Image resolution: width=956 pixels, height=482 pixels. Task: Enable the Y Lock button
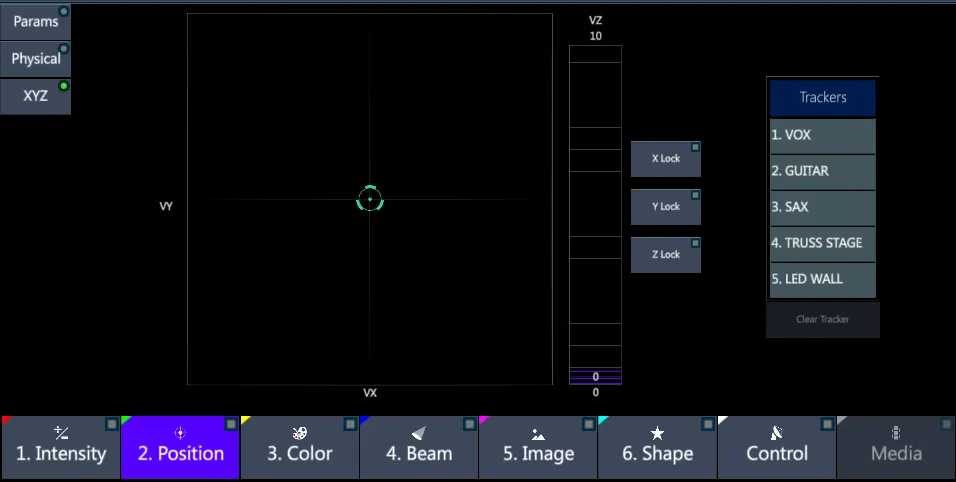(666, 207)
